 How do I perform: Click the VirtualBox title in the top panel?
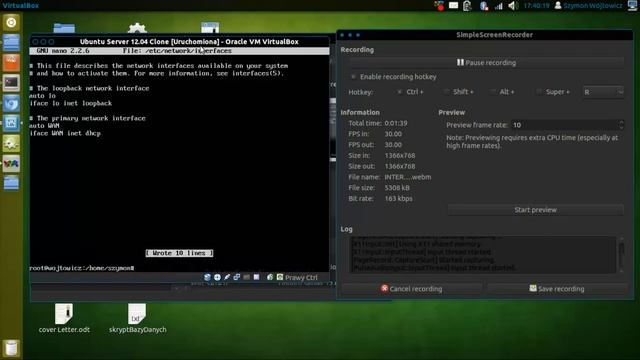[21, 6]
